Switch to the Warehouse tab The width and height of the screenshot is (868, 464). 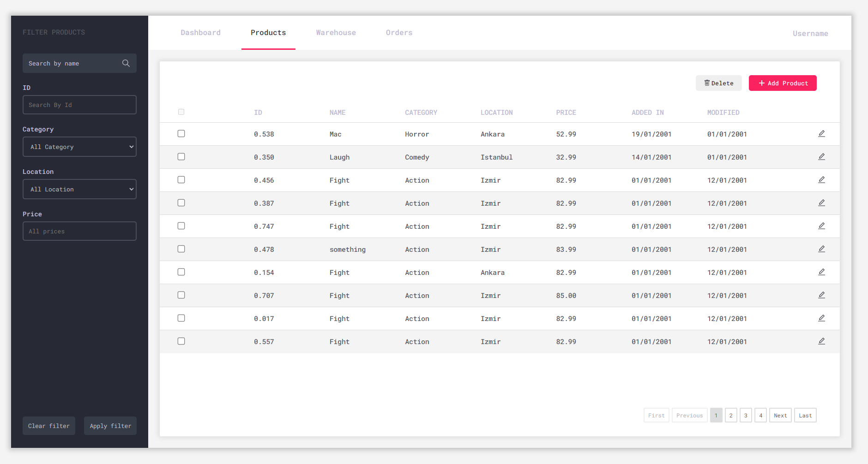pyautogui.click(x=336, y=32)
